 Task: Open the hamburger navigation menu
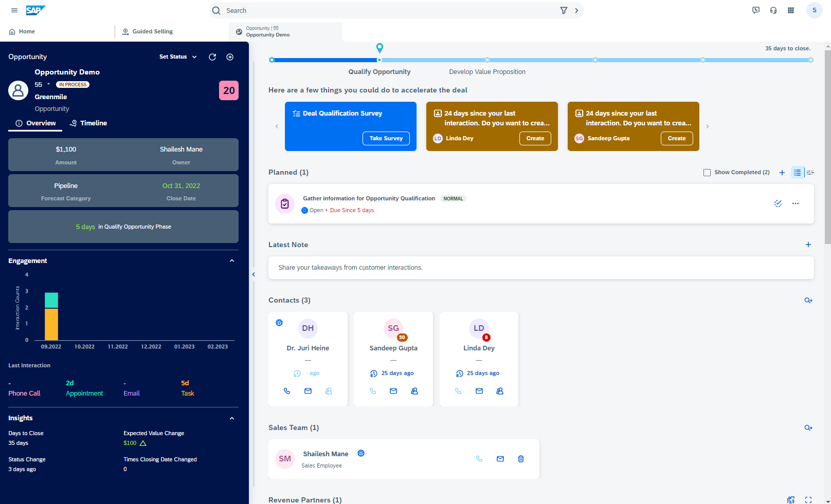[14, 10]
